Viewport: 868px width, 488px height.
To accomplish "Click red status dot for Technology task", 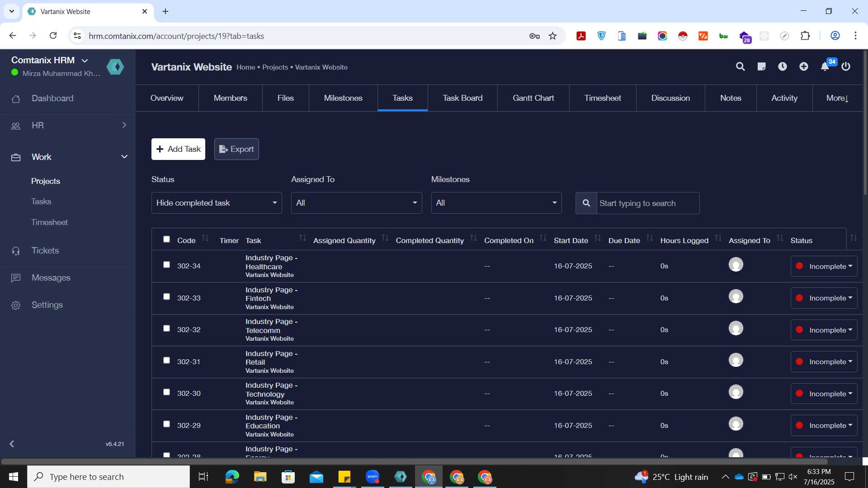I will (x=799, y=394).
